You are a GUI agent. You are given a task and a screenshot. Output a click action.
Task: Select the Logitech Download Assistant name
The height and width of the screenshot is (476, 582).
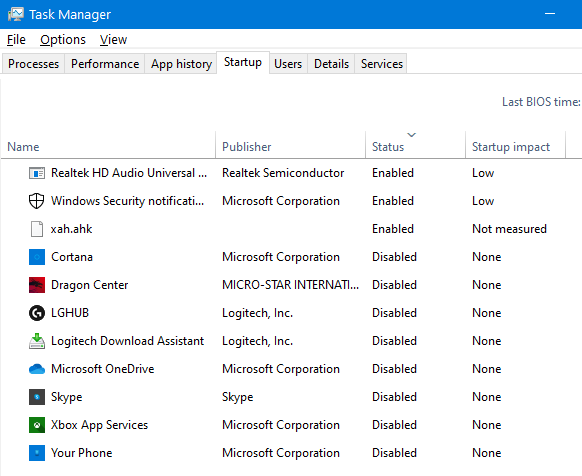(x=127, y=341)
